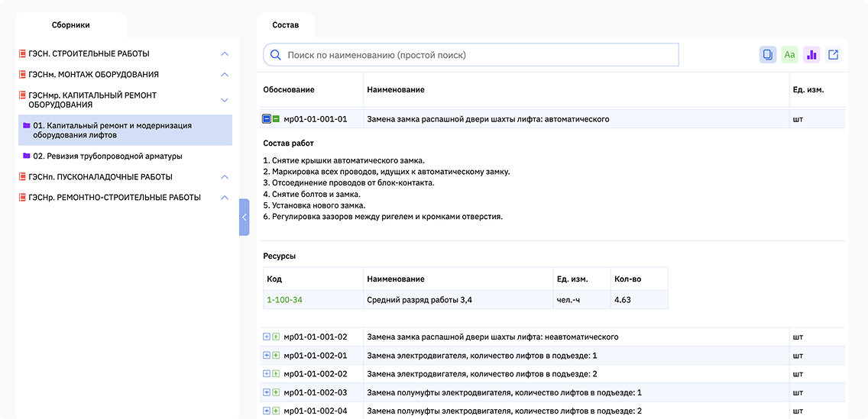Collapse sidebar using the blue arrow handle
This screenshot has width=868, height=419.
pos(245,218)
